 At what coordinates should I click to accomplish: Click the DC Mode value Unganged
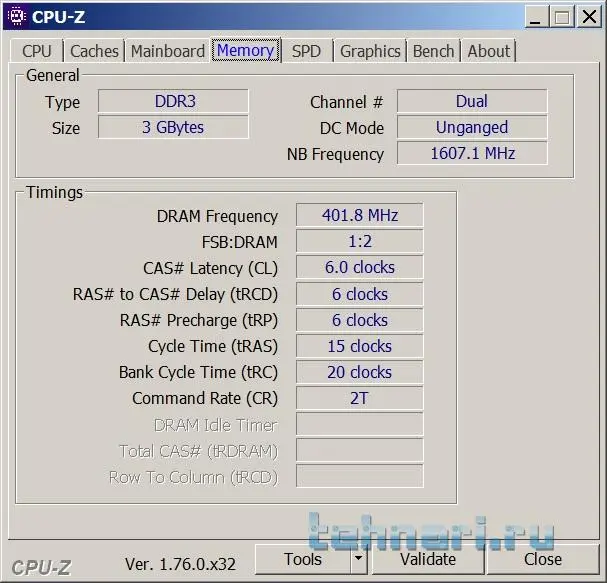(472, 127)
